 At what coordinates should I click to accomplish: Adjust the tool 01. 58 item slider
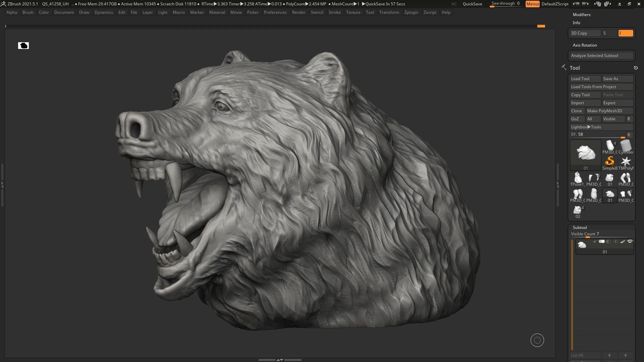pos(598,135)
